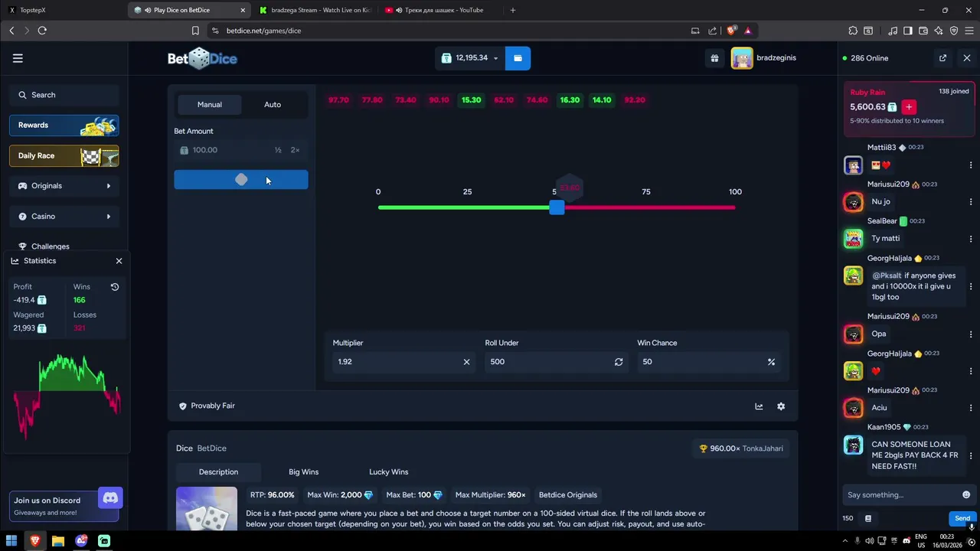Image resolution: width=980 pixels, height=551 pixels.
Task: Click the dice roll slider handle
Action: pos(557,207)
